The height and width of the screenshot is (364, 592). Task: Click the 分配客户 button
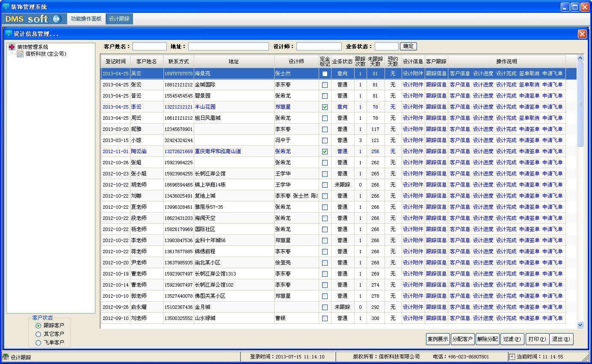(462, 339)
